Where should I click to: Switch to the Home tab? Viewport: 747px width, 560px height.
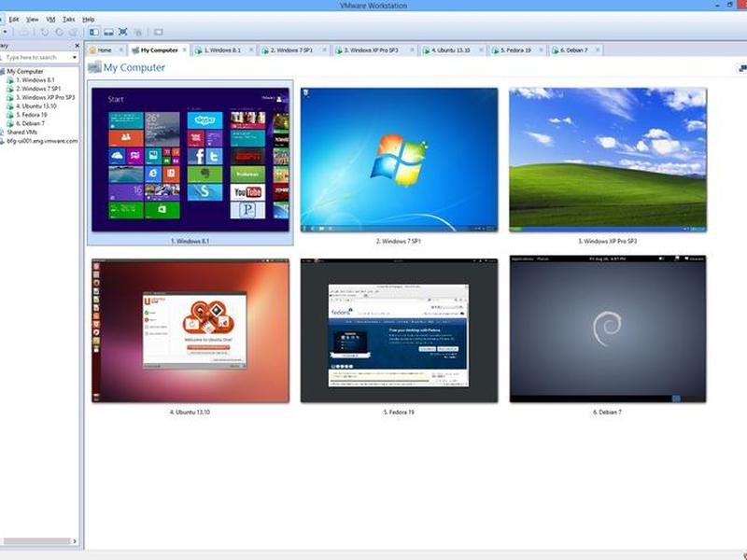105,50
